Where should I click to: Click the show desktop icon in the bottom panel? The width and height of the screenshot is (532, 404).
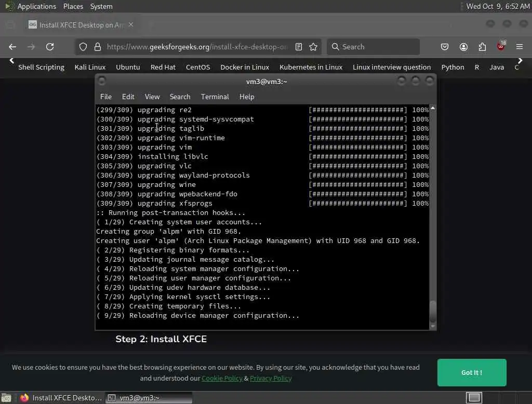pos(6,398)
